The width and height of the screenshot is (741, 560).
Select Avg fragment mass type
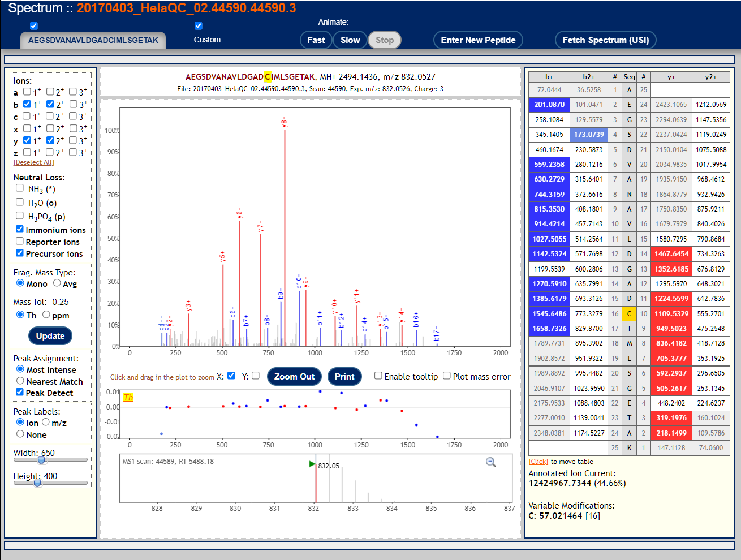(57, 283)
